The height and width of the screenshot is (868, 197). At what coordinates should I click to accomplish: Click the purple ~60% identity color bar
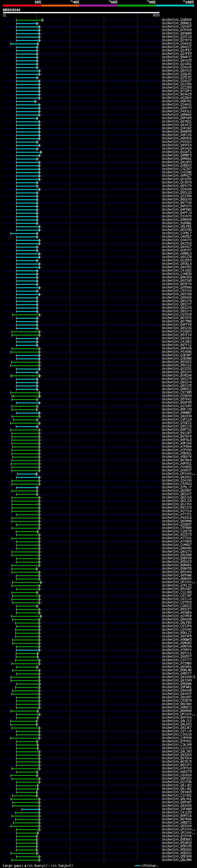tap(99, 6)
